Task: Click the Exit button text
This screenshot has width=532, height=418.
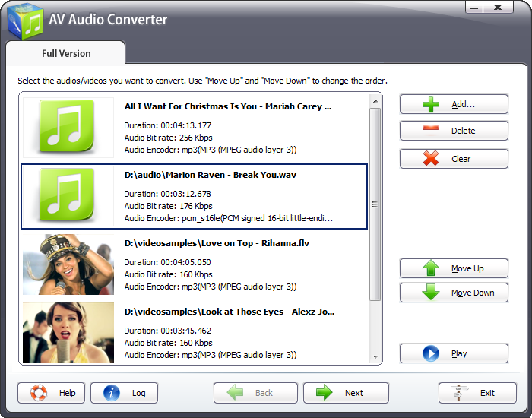Action: click(487, 393)
